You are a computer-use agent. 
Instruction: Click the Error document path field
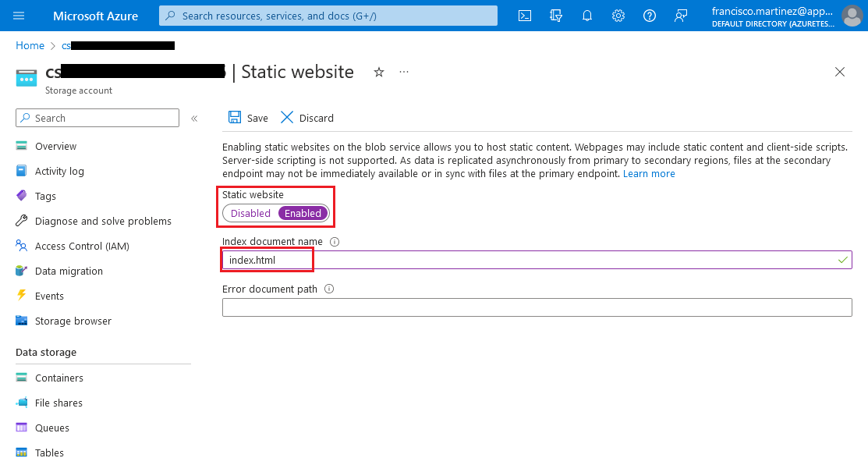[x=537, y=307]
